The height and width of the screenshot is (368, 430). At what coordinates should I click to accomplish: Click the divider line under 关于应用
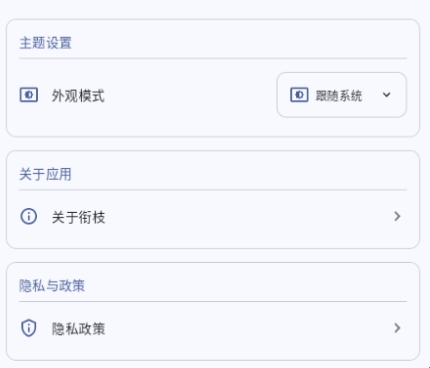[213, 190]
